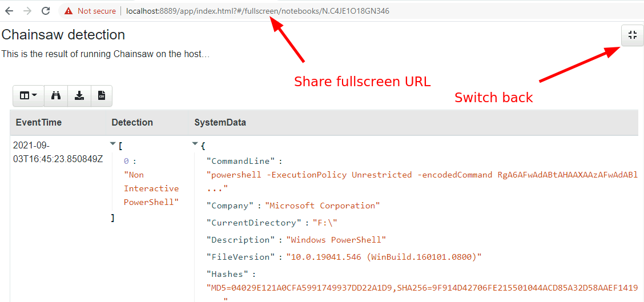
Task: Click the SystemData column header
Action: 220,122
